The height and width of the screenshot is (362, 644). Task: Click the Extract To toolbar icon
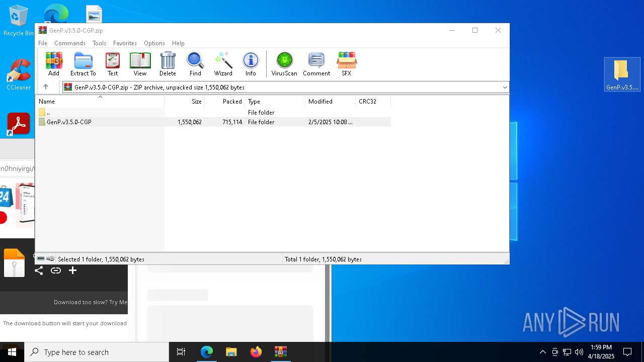tap(83, 64)
